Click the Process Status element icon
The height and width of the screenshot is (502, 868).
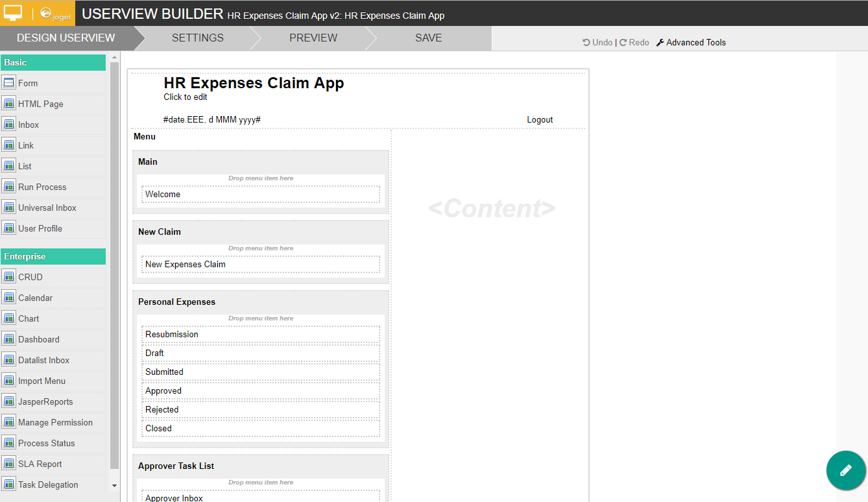click(8, 442)
